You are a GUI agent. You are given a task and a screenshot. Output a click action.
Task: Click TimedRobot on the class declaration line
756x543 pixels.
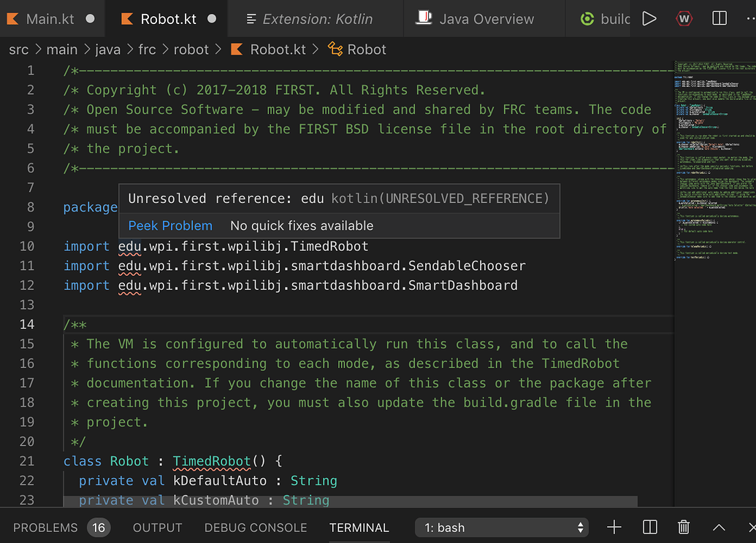click(x=212, y=461)
